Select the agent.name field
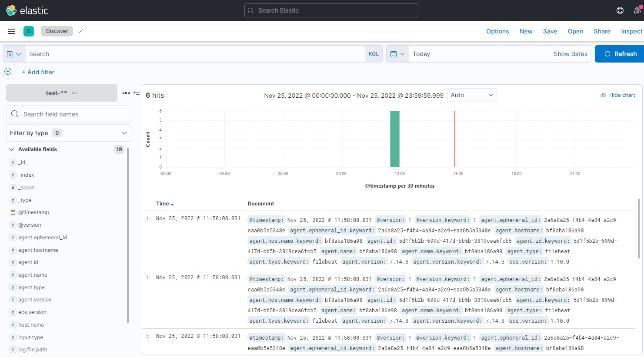The width and height of the screenshot is (644, 357). pos(33,275)
